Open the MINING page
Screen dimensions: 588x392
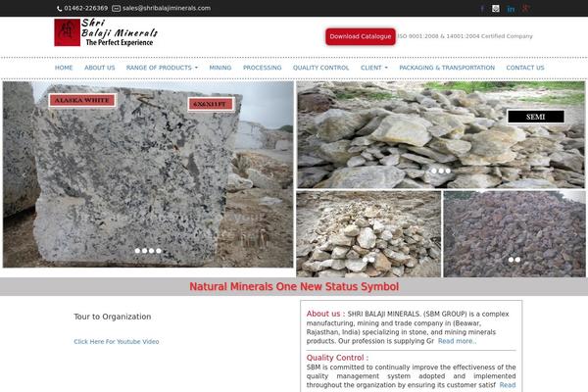(220, 68)
